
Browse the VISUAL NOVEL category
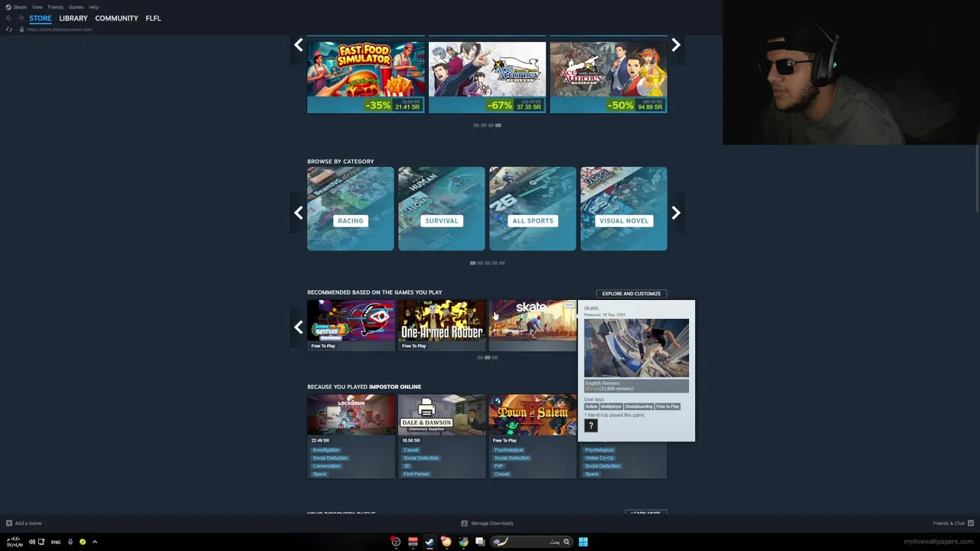click(624, 209)
